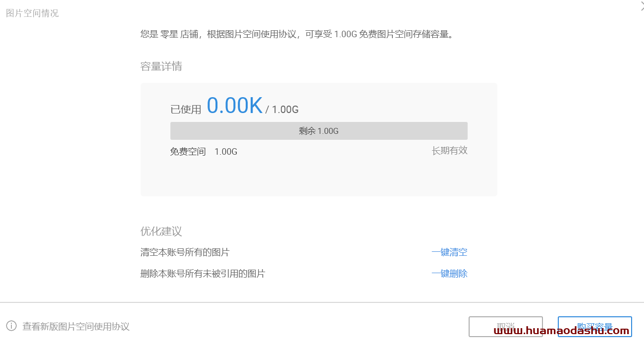
Task: Click the 已使用 label
Action: 186,110
